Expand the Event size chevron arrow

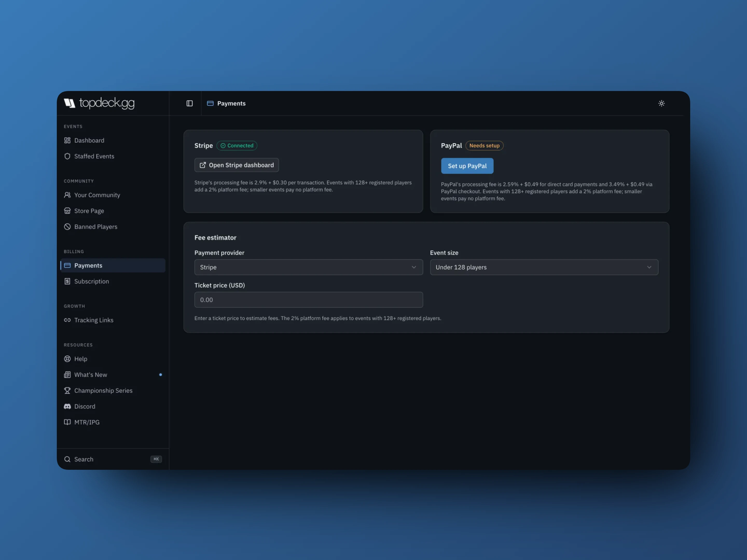click(x=649, y=267)
